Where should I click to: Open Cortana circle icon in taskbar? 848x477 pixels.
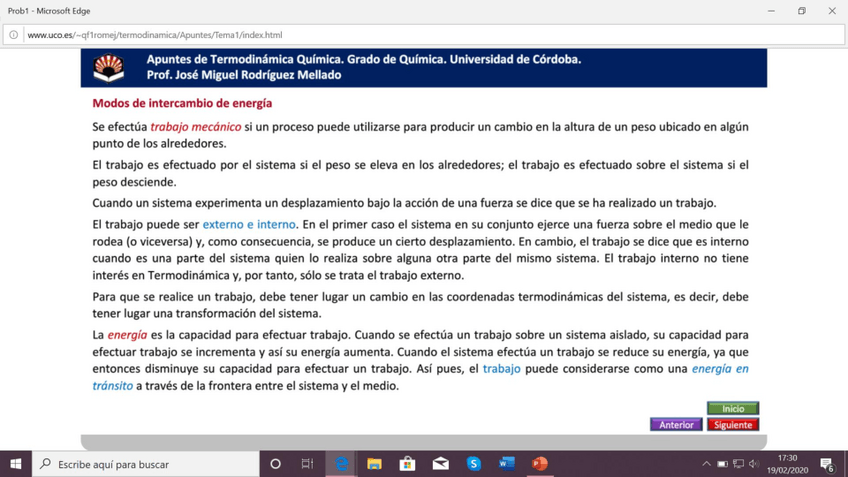275,464
